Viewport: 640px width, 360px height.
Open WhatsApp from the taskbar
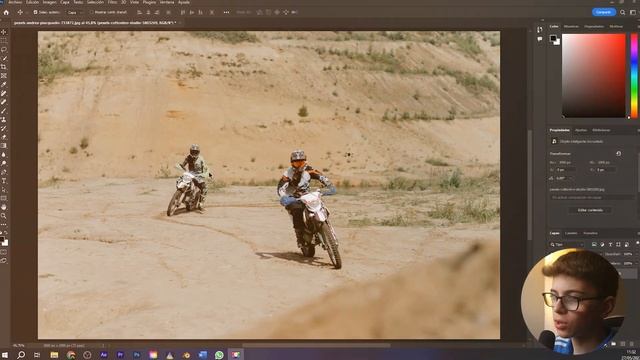pyautogui.click(x=219, y=355)
